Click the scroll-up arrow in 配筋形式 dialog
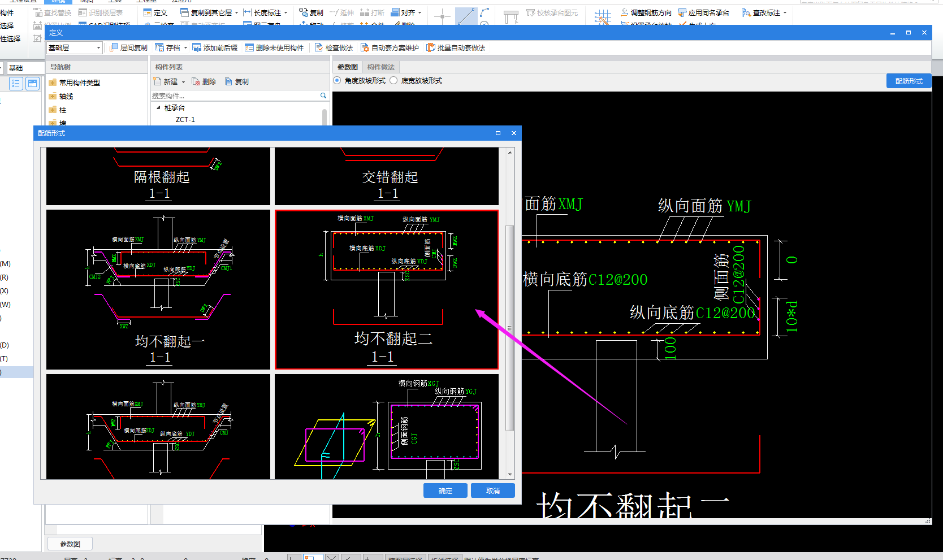Viewport: 943px width, 560px height. click(x=510, y=153)
